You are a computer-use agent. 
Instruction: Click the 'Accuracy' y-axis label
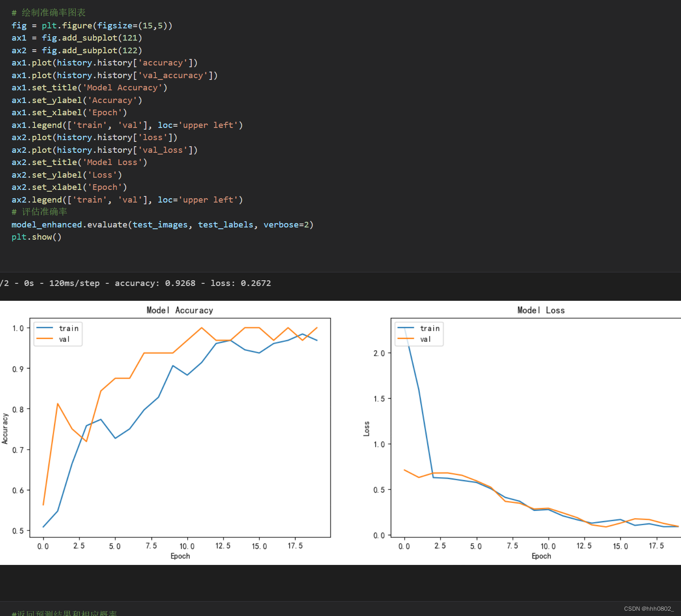coord(5,429)
